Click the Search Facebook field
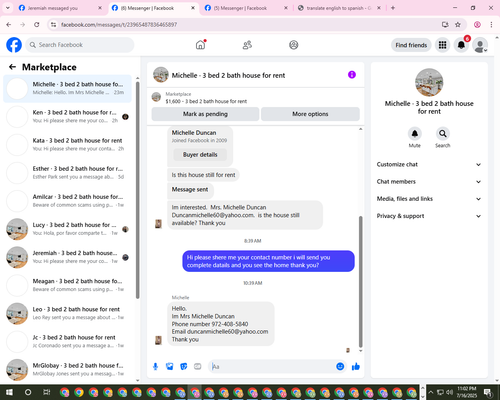The width and height of the screenshot is (500, 400). point(80,45)
